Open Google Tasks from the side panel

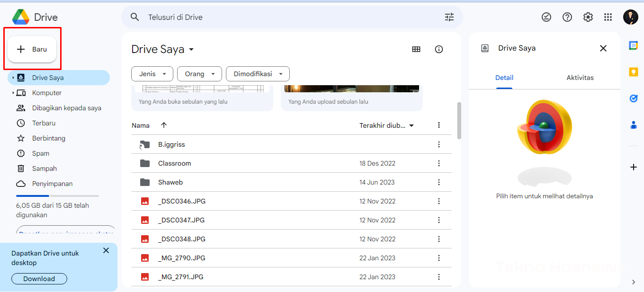tap(634, 98)
